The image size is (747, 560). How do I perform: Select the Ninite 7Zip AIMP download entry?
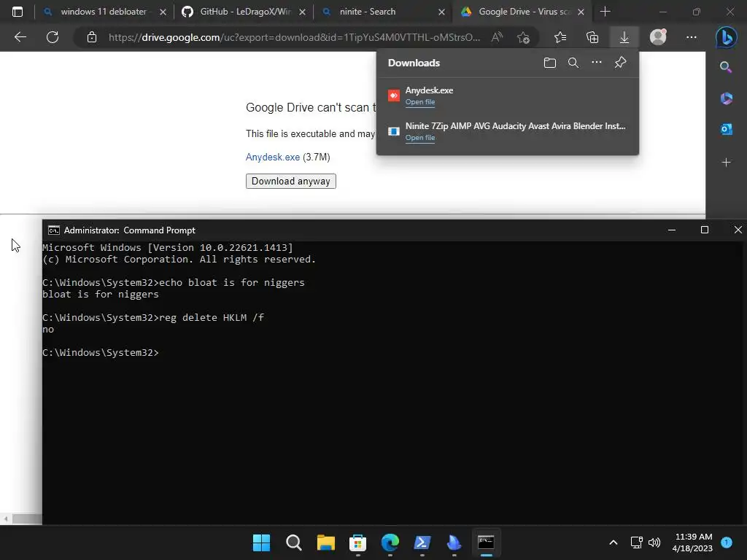(x=508, y=131)
